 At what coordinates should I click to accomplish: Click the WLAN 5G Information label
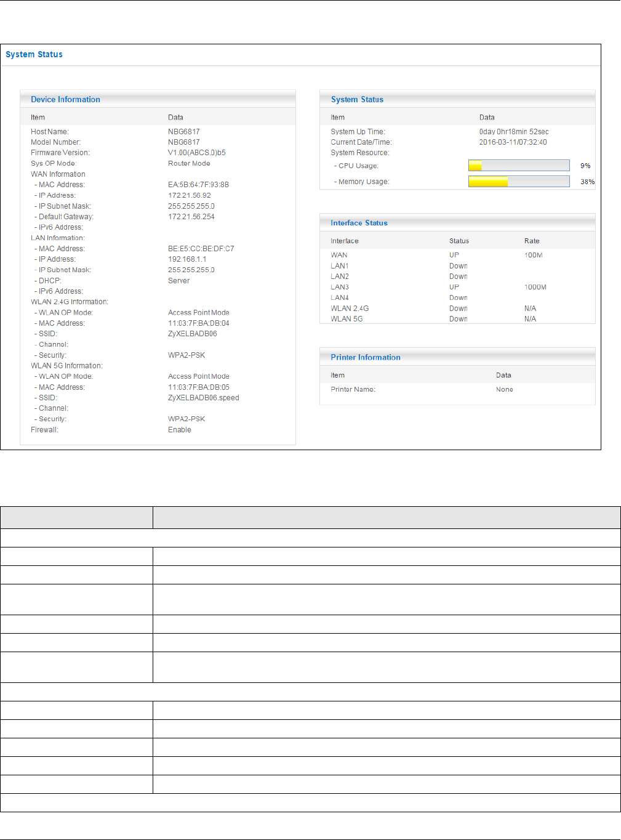coord(67,366)
